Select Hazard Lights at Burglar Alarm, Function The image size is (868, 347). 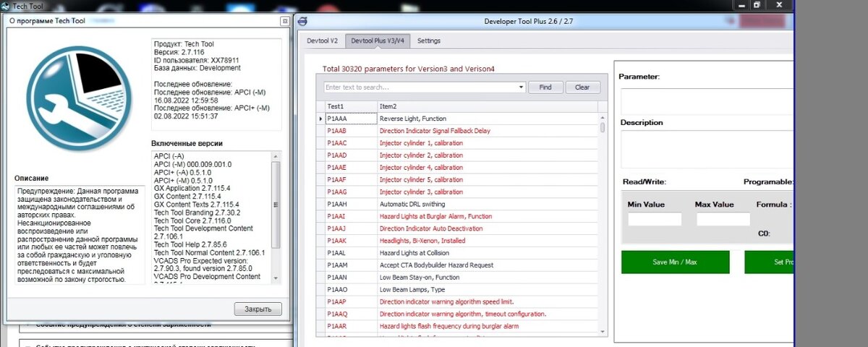click(x=435, y=216)
